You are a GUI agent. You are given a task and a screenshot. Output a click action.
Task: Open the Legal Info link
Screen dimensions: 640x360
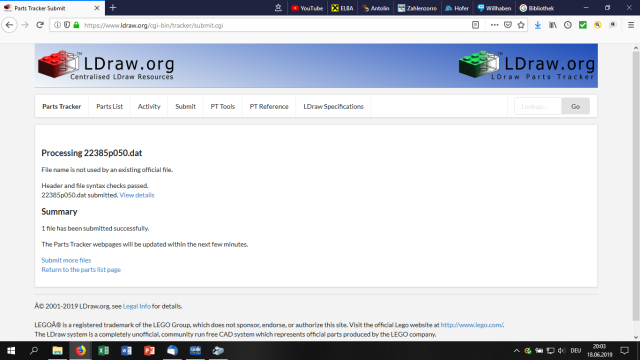pyautogui.click(x=137, y=306)
